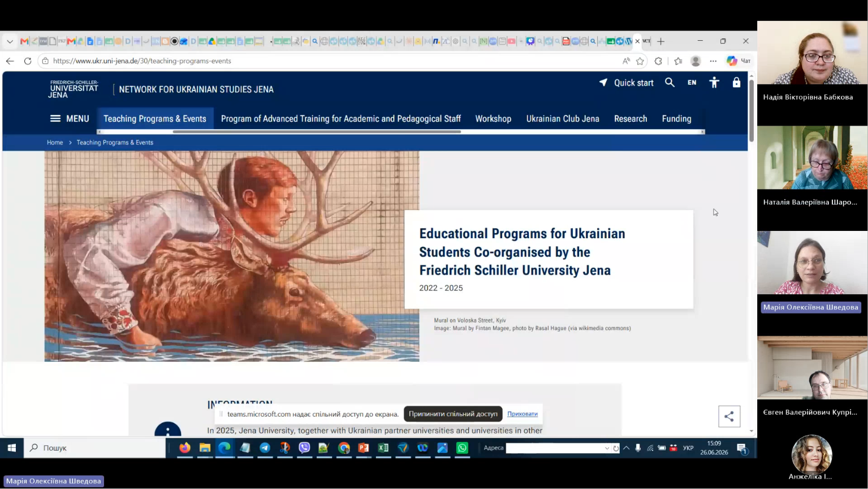Go to Home breadcrumb link
Screen dimensions: 868x489
tap(55, 143)
